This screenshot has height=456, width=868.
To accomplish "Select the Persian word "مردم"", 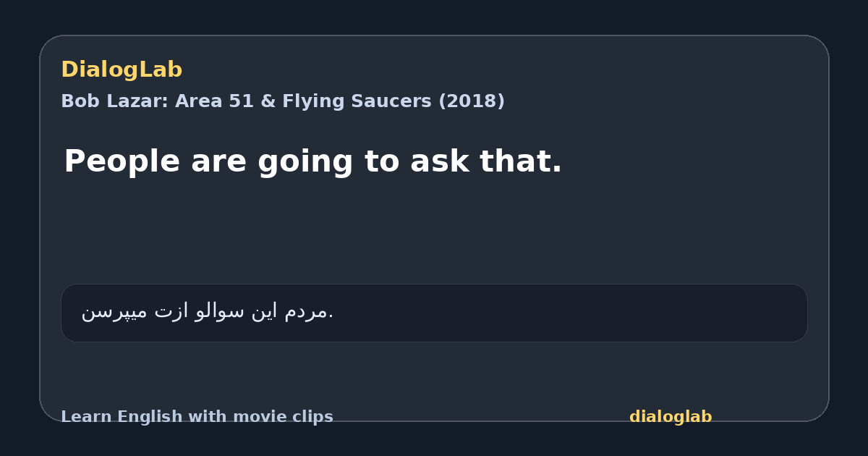I will point(307,312).
